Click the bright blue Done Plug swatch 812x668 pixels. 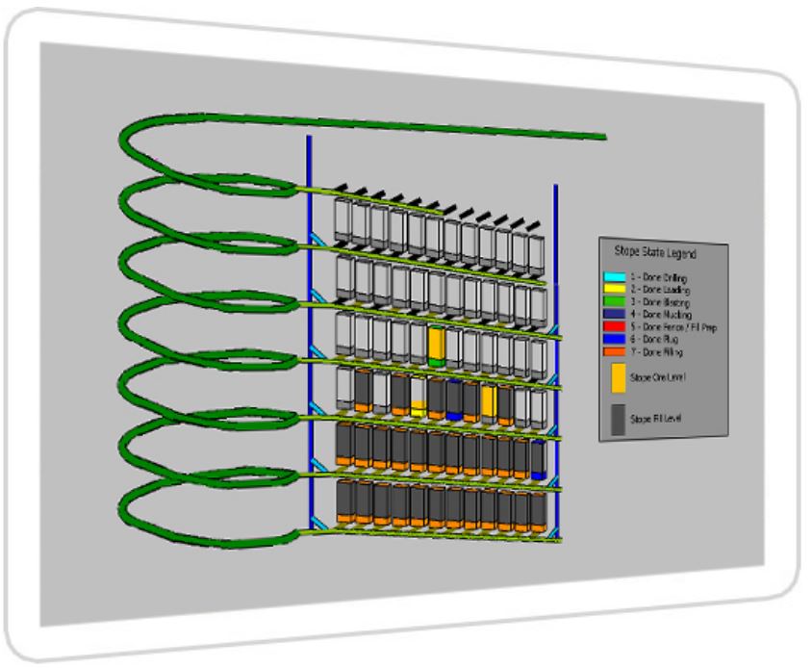click(615, 340)
